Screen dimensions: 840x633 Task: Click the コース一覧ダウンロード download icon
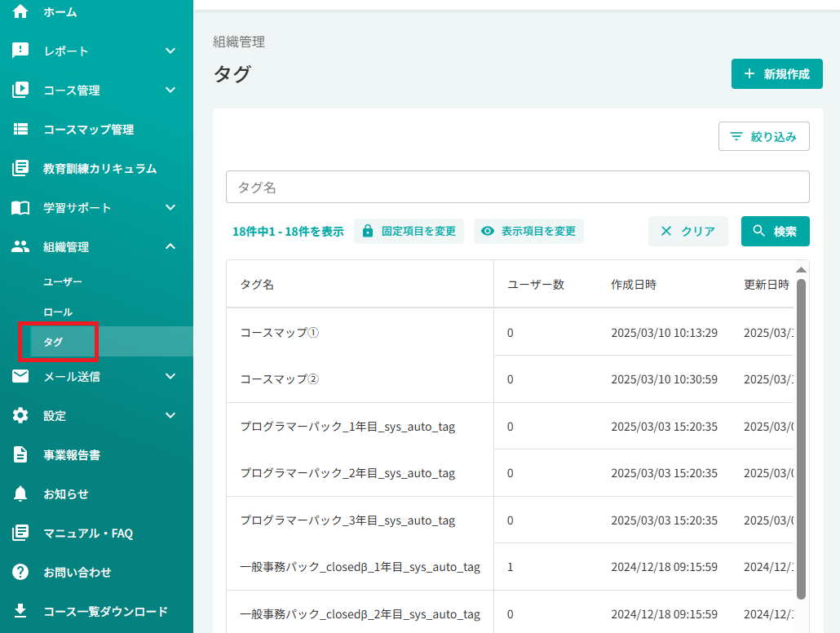[20, 610]
